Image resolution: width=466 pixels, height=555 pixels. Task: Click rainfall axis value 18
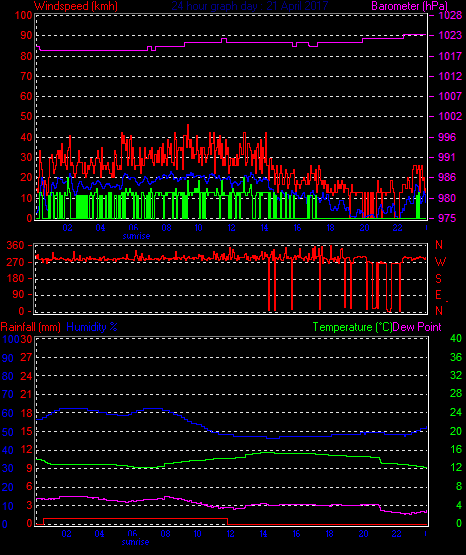[x=26, y=413]
